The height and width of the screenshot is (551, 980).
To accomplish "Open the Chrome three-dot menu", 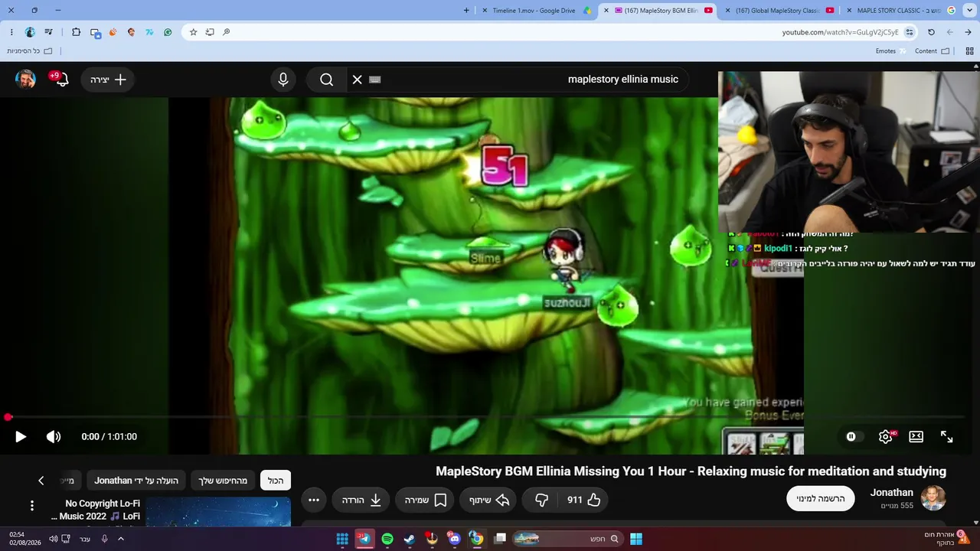I will pos(11,32).
